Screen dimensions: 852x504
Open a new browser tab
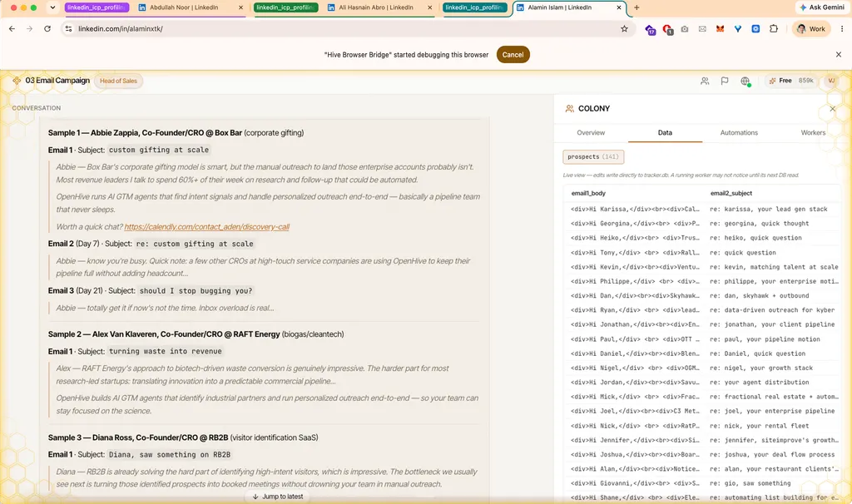637,7
